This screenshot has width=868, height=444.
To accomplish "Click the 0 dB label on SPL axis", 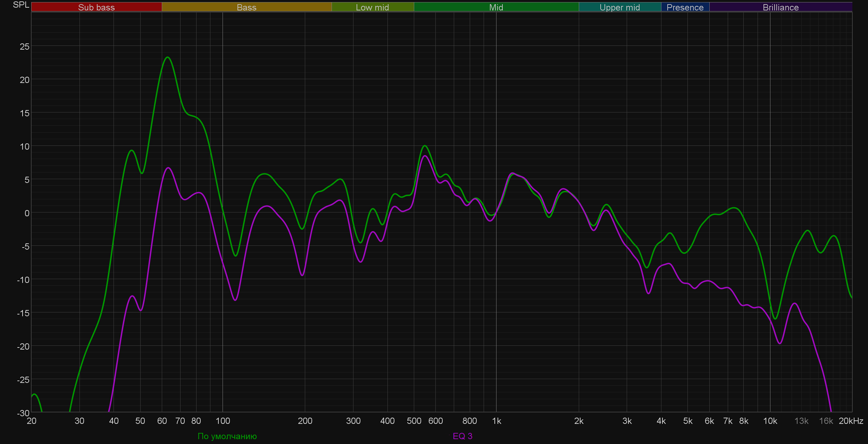I will click(x=27, y=213).
